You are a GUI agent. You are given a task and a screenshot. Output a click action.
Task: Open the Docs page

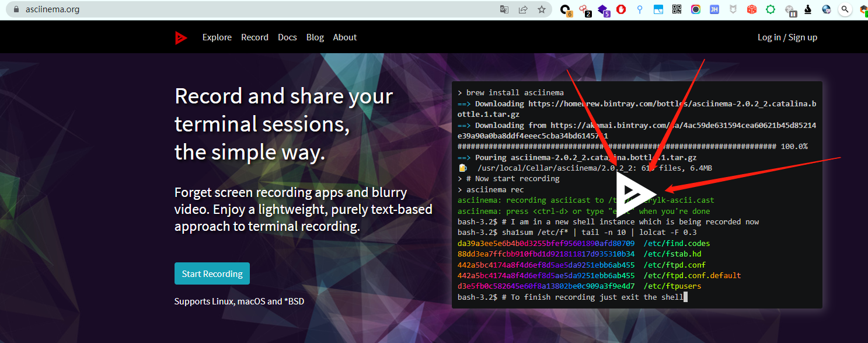(x=287, y=37)
